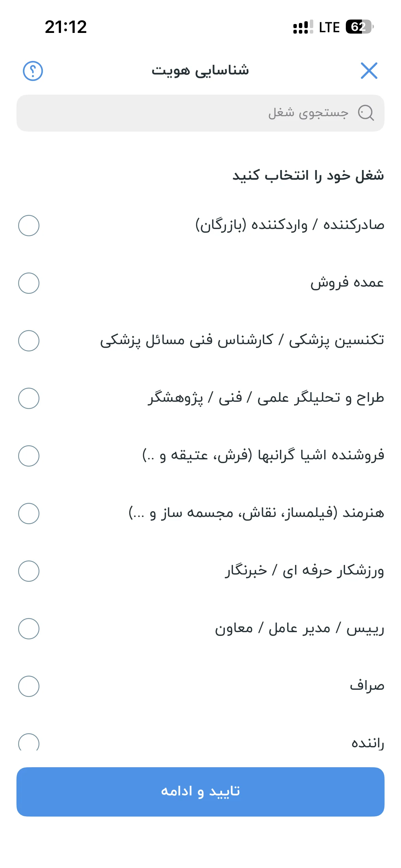
Task: Tap the عمده فروش job label
Action: 347,283
